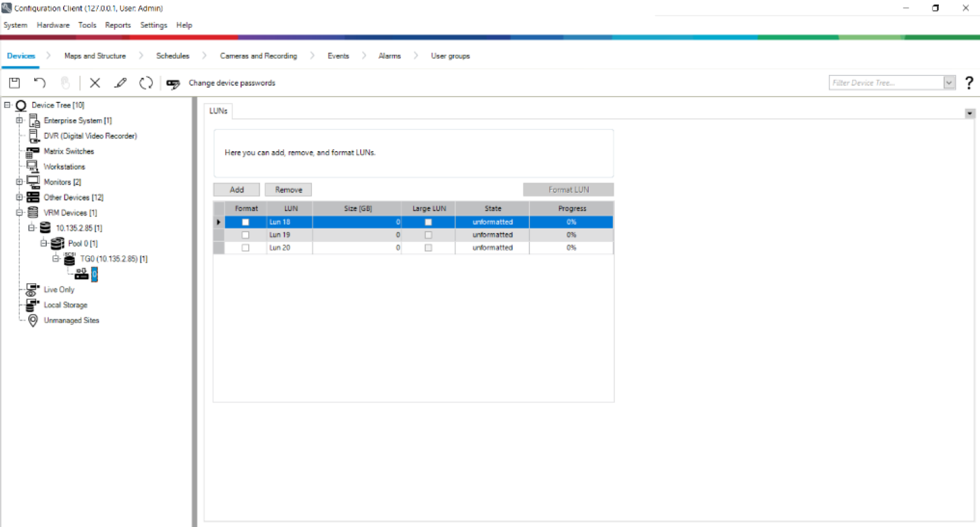Click the Refresh circular arrows icon
This screenshot has width=980, height=527.
click(x=146, y=83)
